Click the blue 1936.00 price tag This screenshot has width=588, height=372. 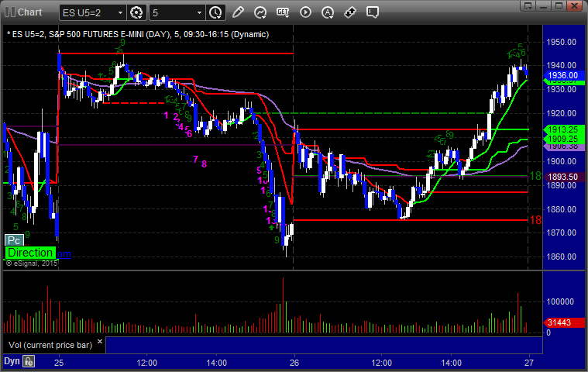(x=564, y=75)
